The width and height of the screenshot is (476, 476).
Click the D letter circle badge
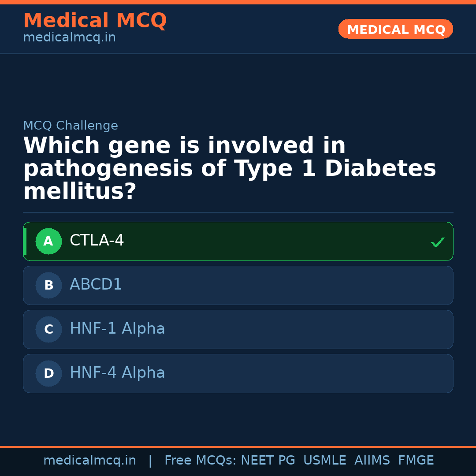tap(48, 373)
